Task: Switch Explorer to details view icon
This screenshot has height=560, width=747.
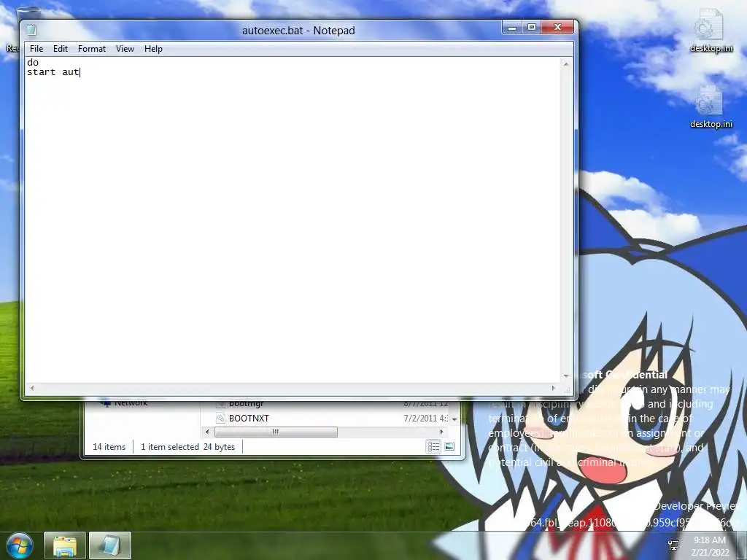Action: [x=433, y=447]
